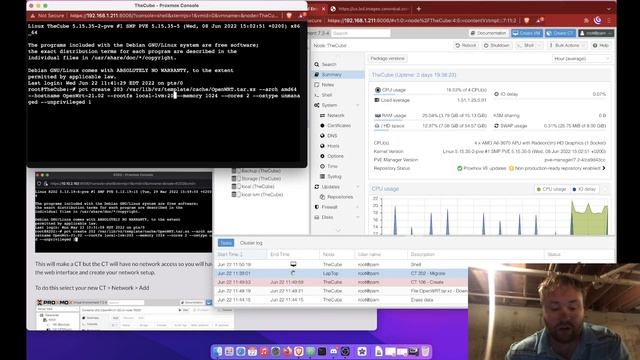Open the root@pam user menu
This screenshot has height=360, width=640.
click(596, 33)
